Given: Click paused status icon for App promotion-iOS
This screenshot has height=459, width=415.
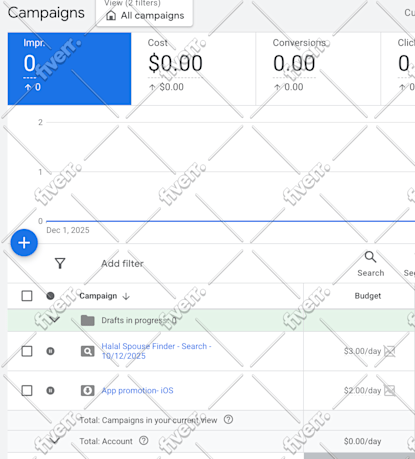Looking at the screenshot, I should (x=50, y=390).
